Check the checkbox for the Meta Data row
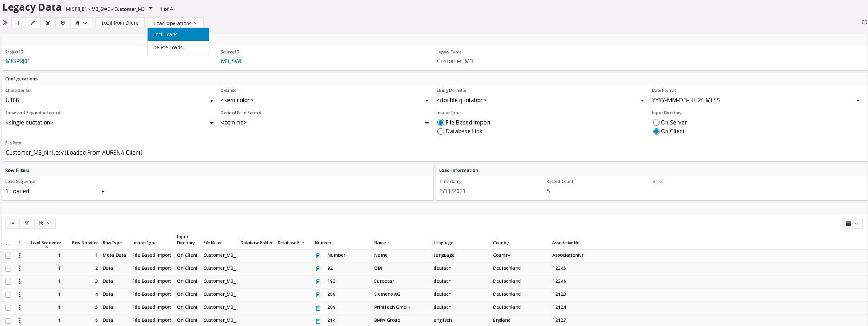868x326 pixels. pos(8,255)
